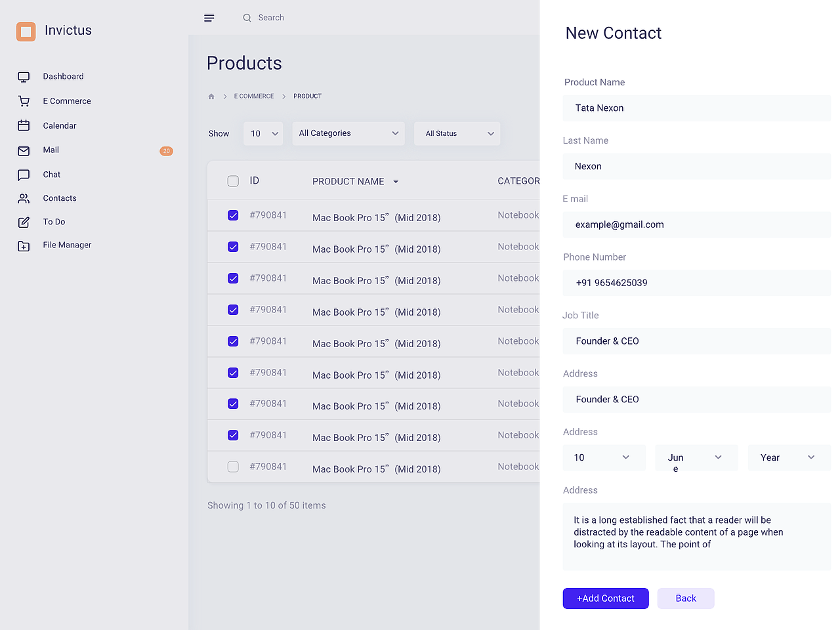Check the last unchecked product row checkbox
This screenshot has width=840, height=630.
point(233,467)
